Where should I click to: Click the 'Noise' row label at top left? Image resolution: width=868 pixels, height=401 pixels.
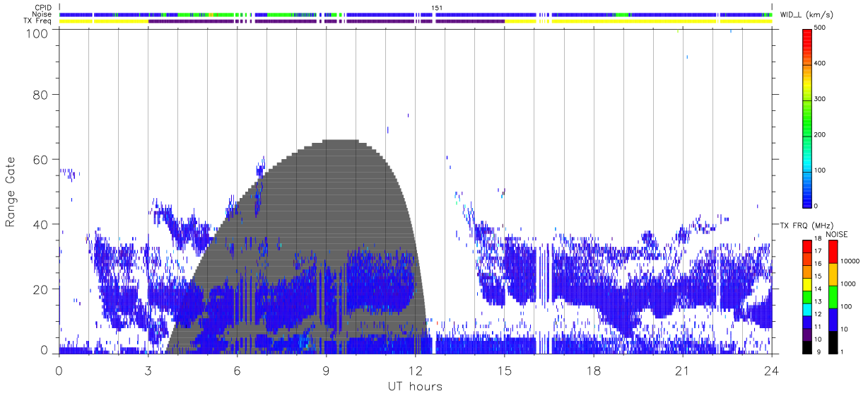[x=42, y=14]
